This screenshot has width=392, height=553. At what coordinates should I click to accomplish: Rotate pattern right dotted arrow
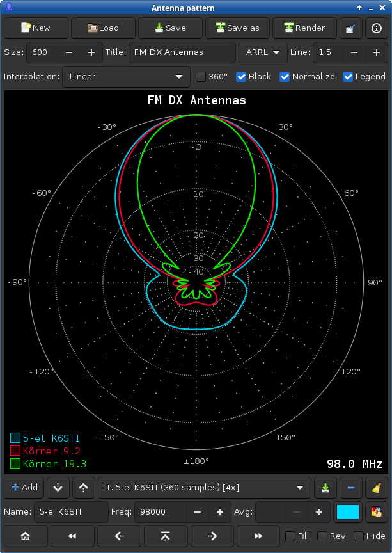(212, 536)
